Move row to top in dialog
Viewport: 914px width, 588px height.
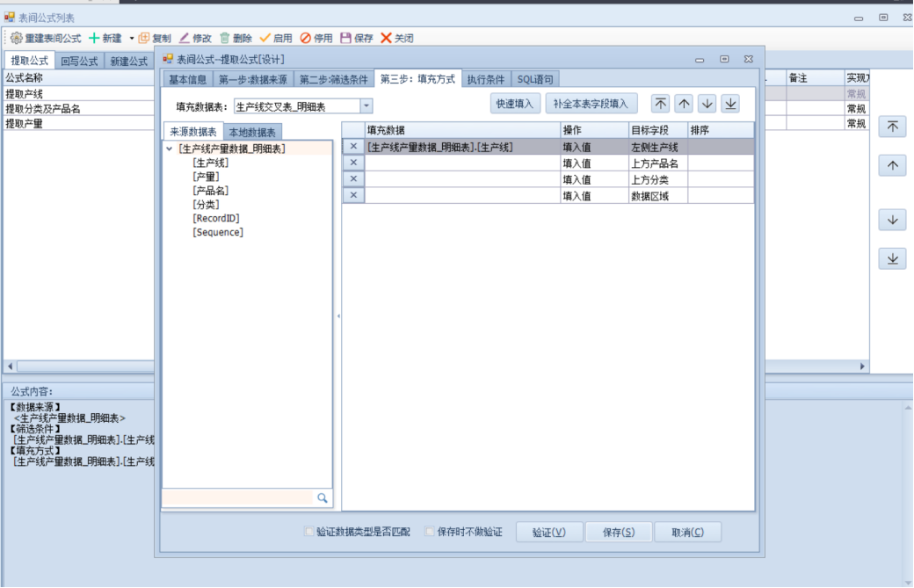(x=661, y=104)
